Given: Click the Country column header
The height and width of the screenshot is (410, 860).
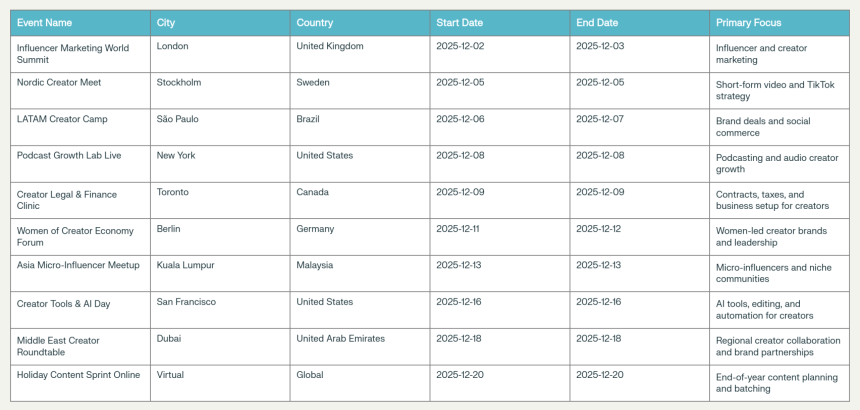Looking at the screenshot, I should [x=315, y=23].
